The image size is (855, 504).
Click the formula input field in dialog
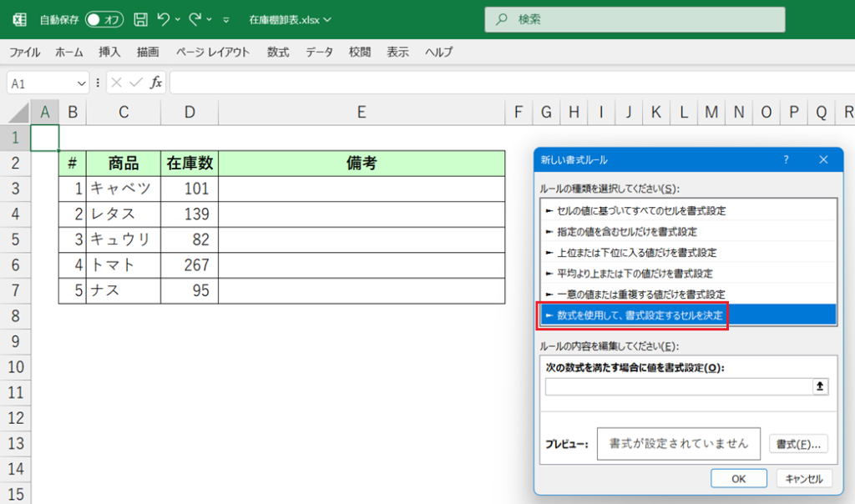[x=679, y=387]
